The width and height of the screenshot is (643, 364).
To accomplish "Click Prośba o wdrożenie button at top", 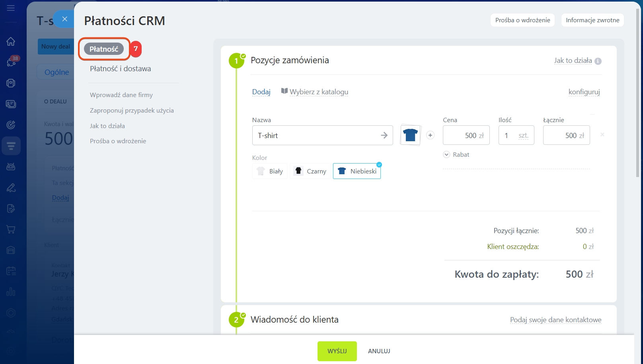I will point(522,20).
